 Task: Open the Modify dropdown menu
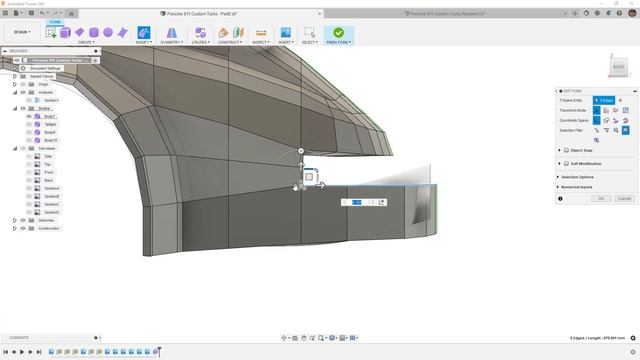144,42
